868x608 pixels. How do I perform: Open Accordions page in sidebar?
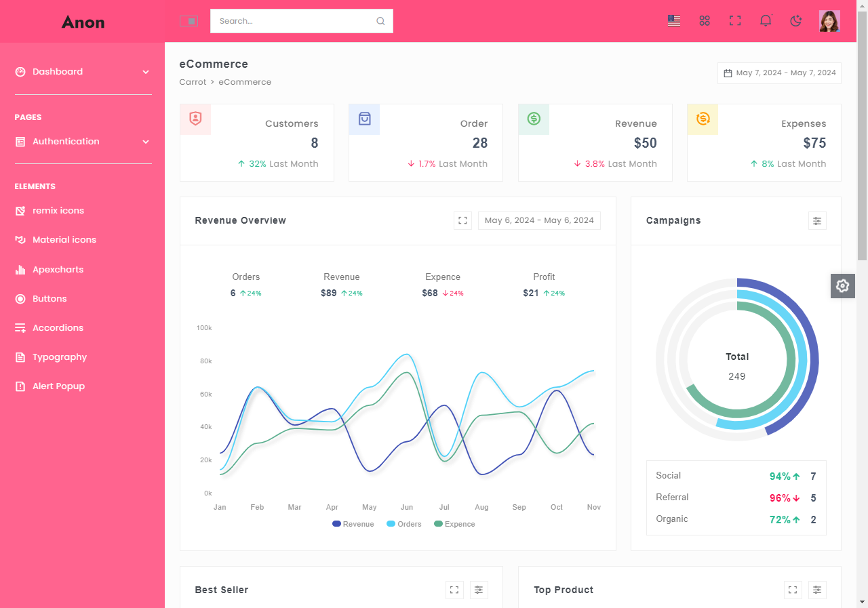[58, 328]
